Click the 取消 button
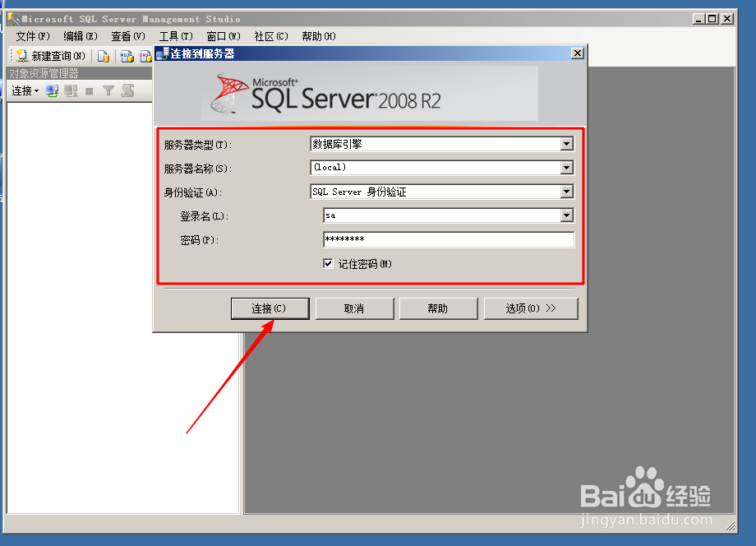This screenshot has height=546, width=756. (354, 308)
